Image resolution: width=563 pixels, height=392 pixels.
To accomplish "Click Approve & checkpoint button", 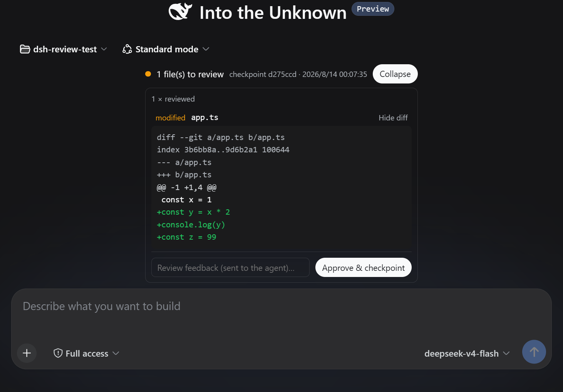I will click(x=364, y=267).
